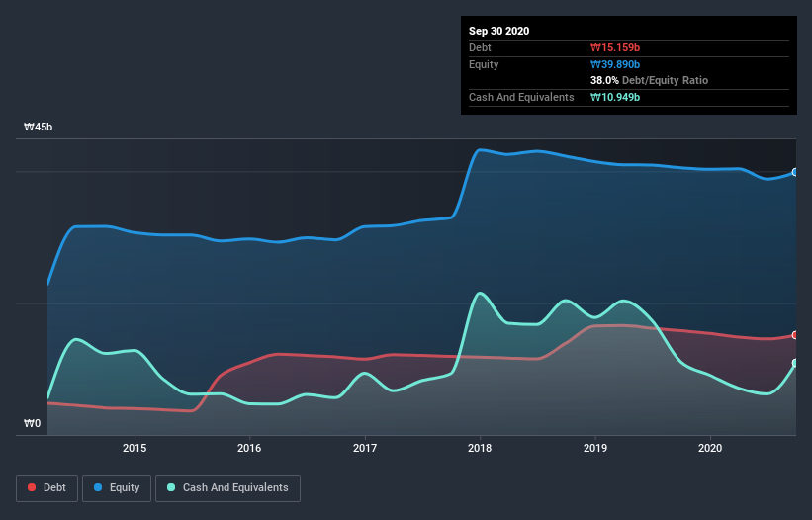
Task: Select the 2020 x-axis label
Action: (710, 448)
